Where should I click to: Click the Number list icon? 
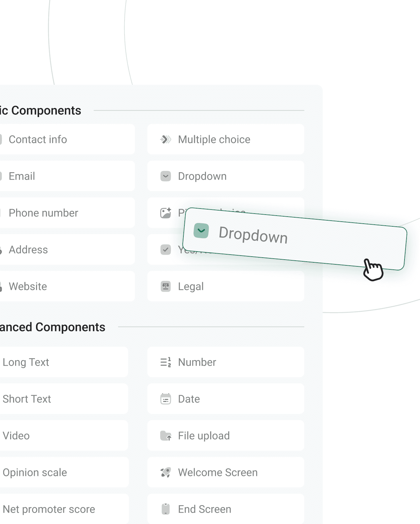coord(166,362)
